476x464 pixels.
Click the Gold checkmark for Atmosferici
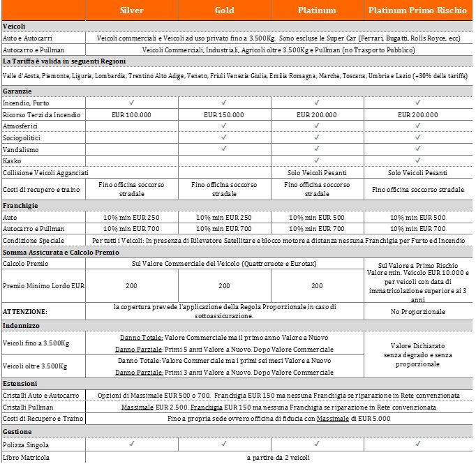point(224,126)
